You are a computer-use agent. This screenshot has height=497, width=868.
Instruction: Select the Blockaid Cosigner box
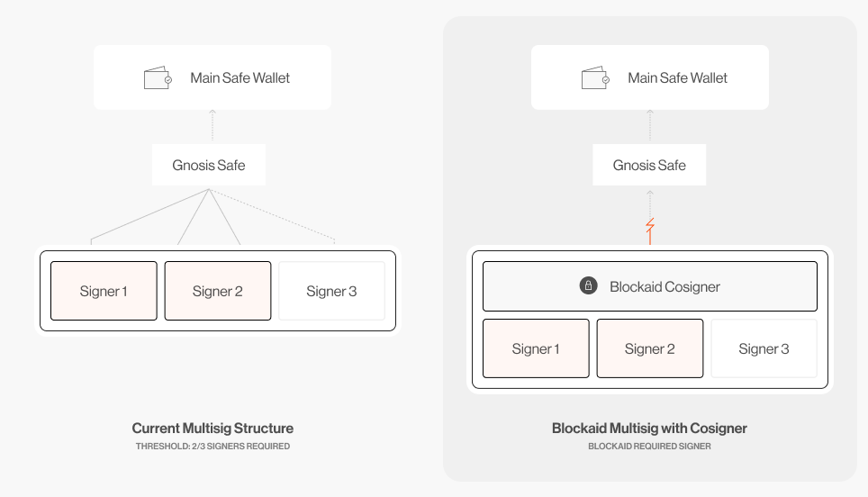coord(650,286)
